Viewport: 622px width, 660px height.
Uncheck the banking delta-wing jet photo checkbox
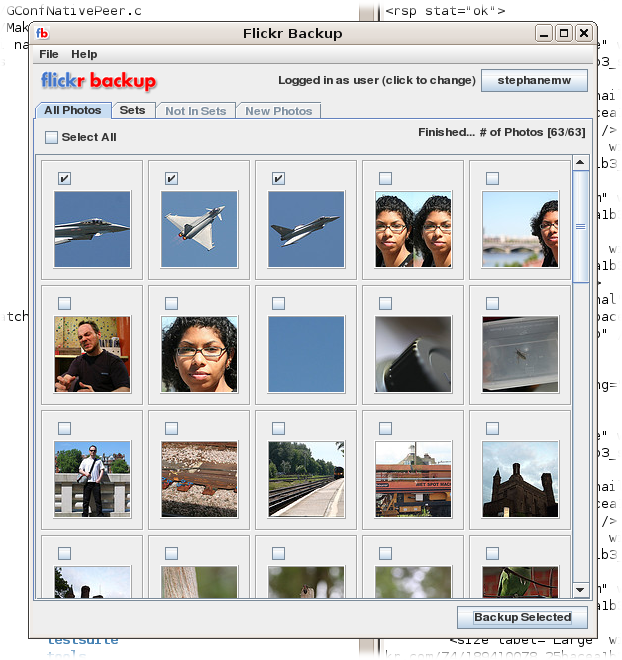(171, 178)
